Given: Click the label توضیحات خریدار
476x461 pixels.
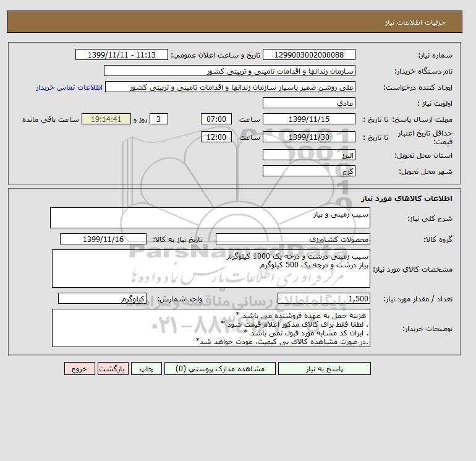Looking at the screenshot, I should pyautogui.click(x=427, y=329).
